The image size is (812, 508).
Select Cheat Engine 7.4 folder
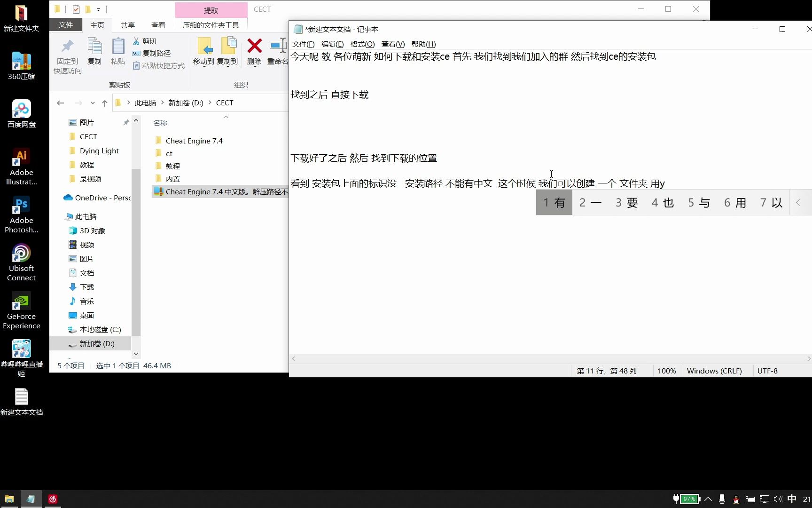coord(194,141)
